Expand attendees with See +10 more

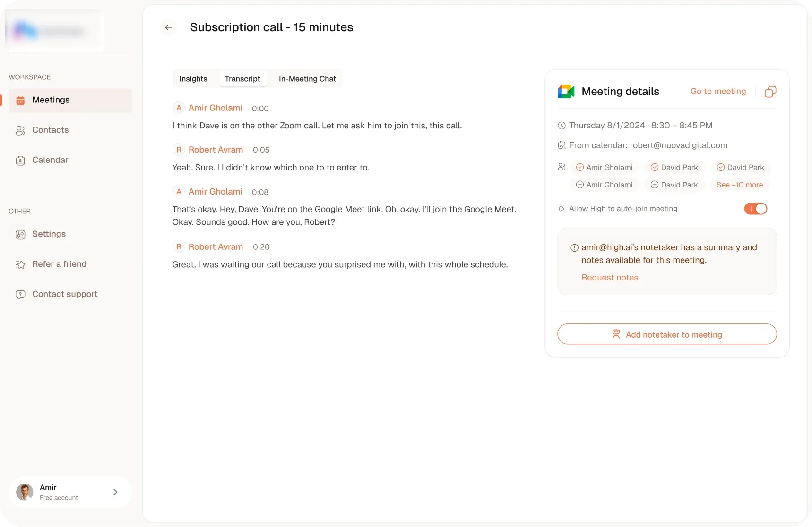739,185
